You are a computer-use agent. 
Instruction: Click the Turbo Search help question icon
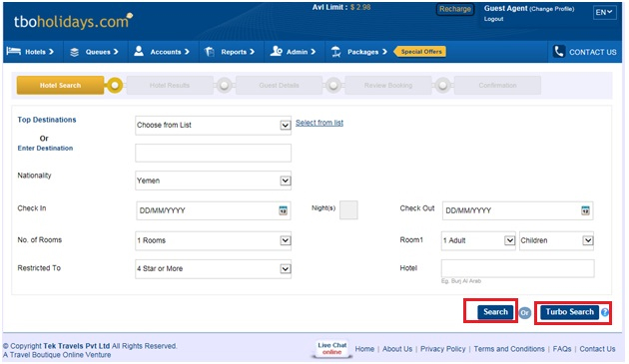605,312
